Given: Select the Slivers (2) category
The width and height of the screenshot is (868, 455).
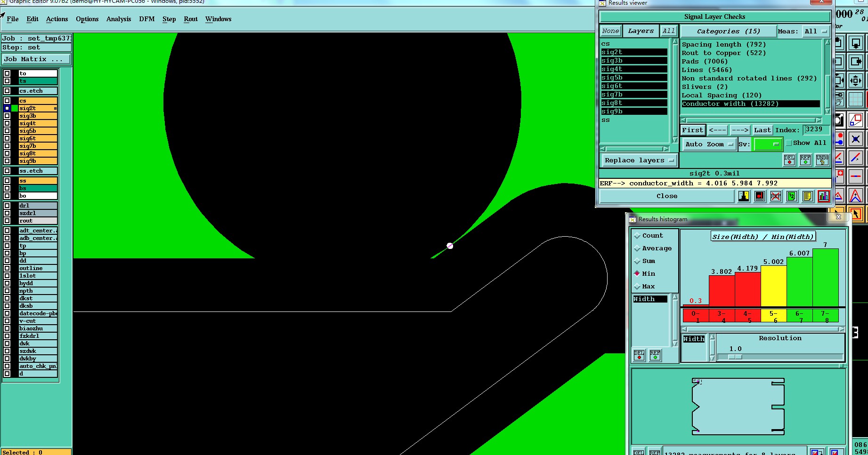Looking at the screenshot, I should [705, 87].
